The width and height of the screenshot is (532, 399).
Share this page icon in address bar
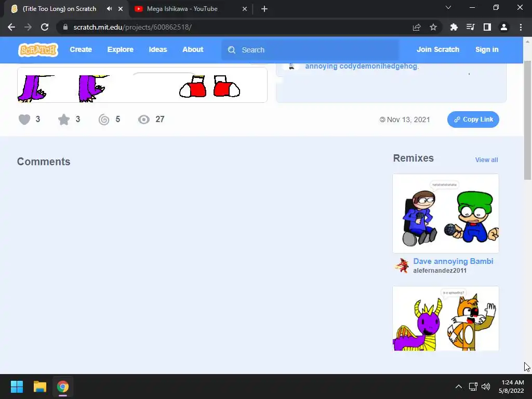pyautogui.click(x=417, y=27)
